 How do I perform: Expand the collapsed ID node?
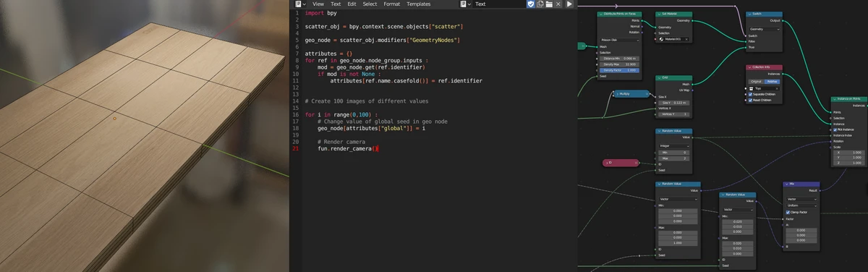606,163
